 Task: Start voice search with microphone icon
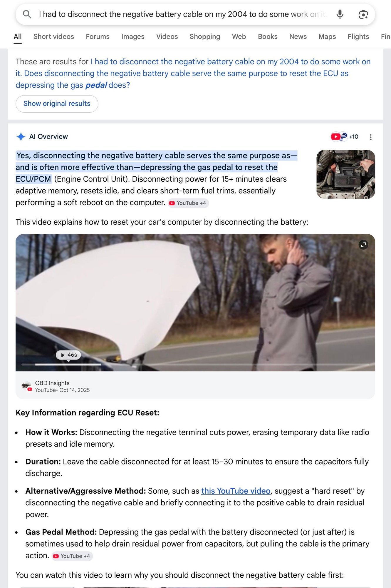point(340,14)
